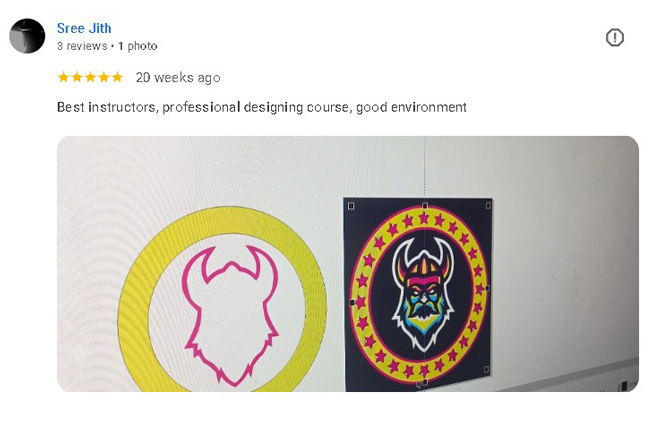Viewport: 660px width, 424px height.
Task: Click the fifth yellow rating star
Action: click(117, 77)
